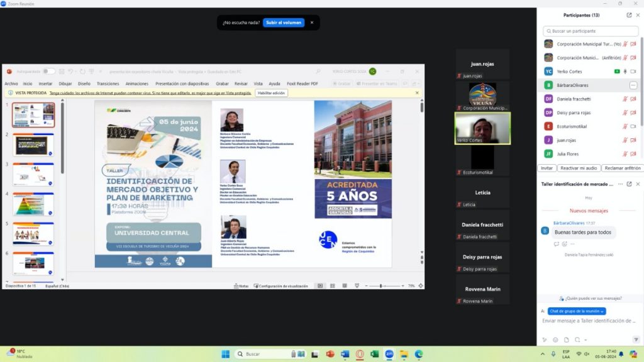Click Julia Flores muted microphone icon
644x362 pixels.
[x=625, y=154]
